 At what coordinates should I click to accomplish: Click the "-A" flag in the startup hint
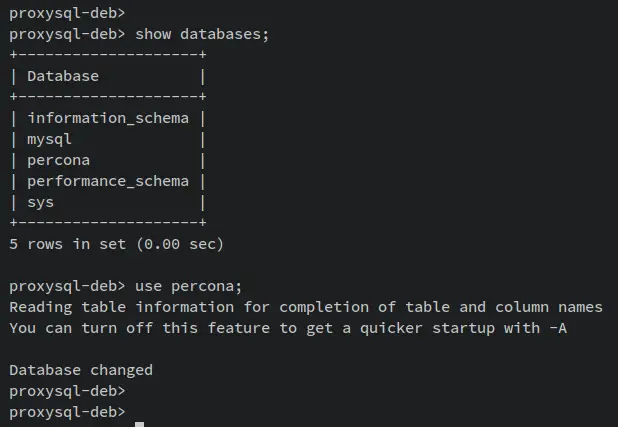[x=558, y=328]
